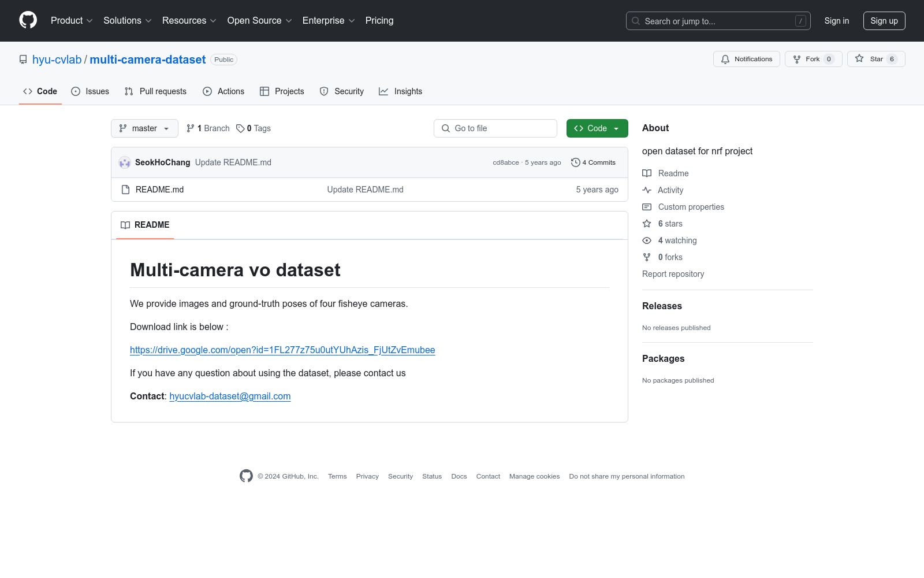Open the Projects tab
Viewport: 924px width, 578px height.
coord(282,91)
